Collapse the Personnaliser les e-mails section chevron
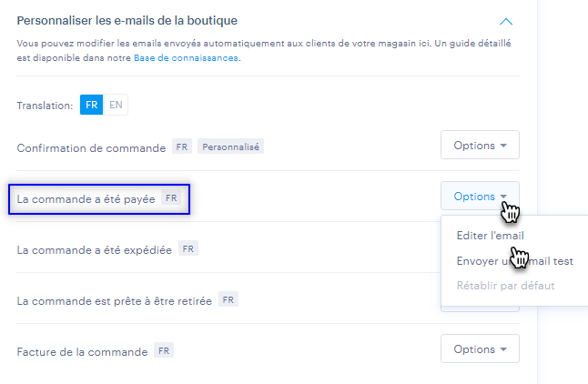 coord(506,22)
